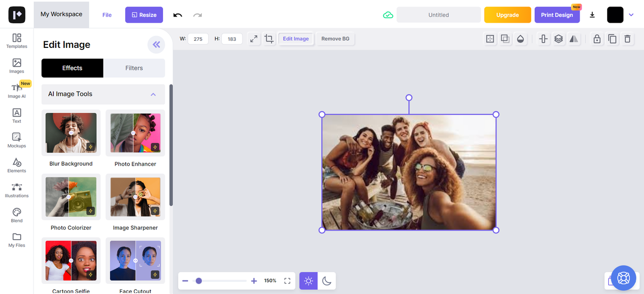Open the Templates panel

17,41
